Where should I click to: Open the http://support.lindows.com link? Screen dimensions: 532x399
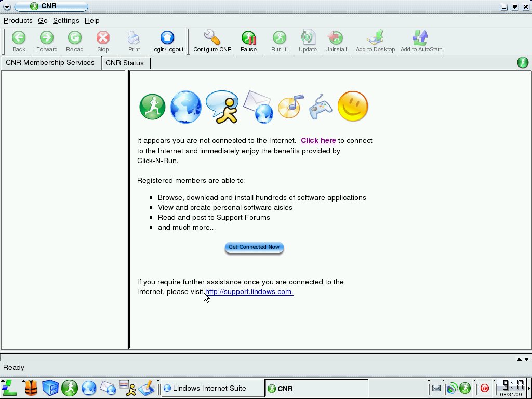click(249, 292)
